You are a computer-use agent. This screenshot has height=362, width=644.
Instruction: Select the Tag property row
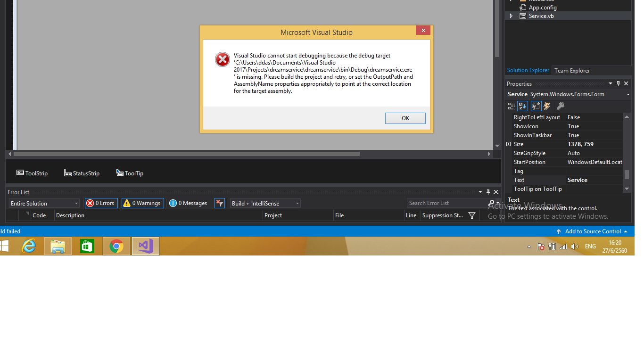[x=568, y=171]
